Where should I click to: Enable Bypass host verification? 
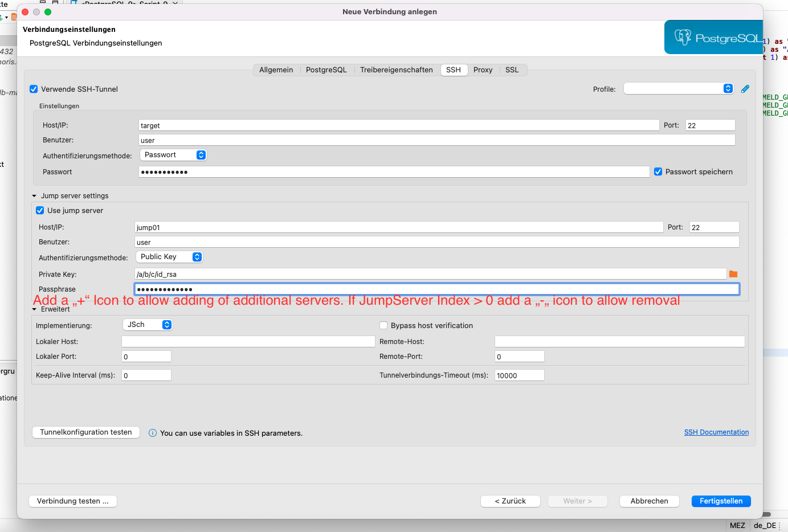point(383,325)
